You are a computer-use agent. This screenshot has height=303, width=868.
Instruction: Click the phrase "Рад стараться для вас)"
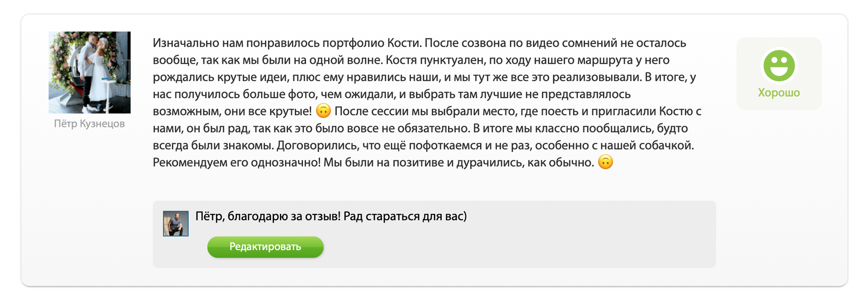[405, 216]
